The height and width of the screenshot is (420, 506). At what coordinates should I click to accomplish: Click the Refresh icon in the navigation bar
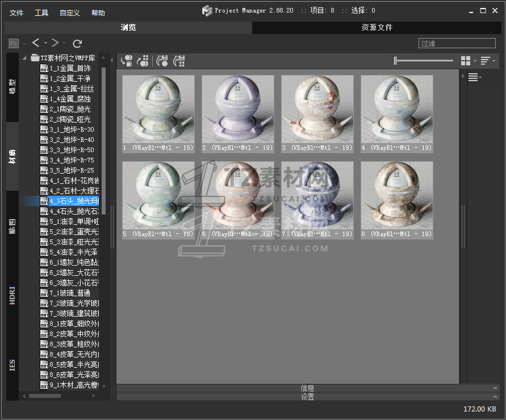[x=78, y=43]
